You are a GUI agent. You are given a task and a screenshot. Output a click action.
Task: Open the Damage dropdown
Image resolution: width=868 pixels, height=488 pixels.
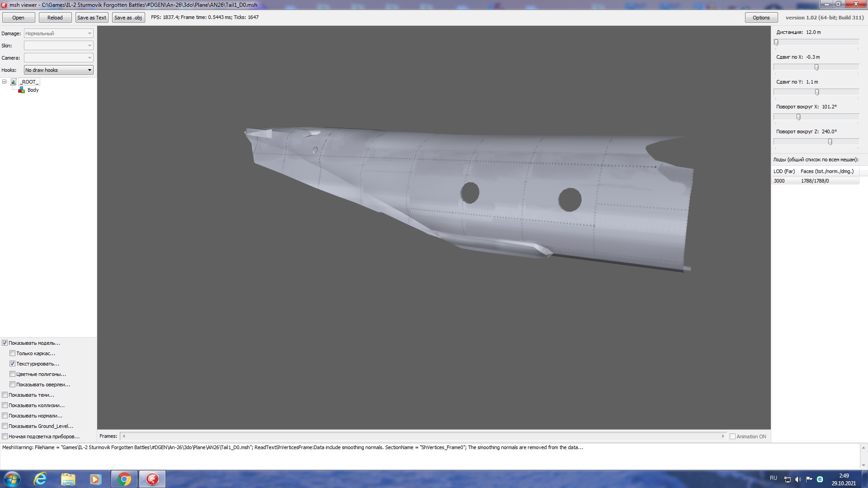(x=59, y=33)
